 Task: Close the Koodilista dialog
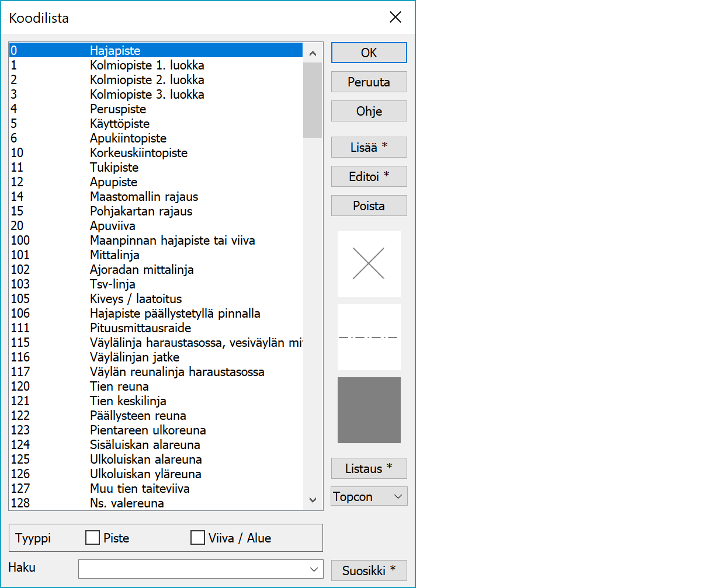[395, 18]
